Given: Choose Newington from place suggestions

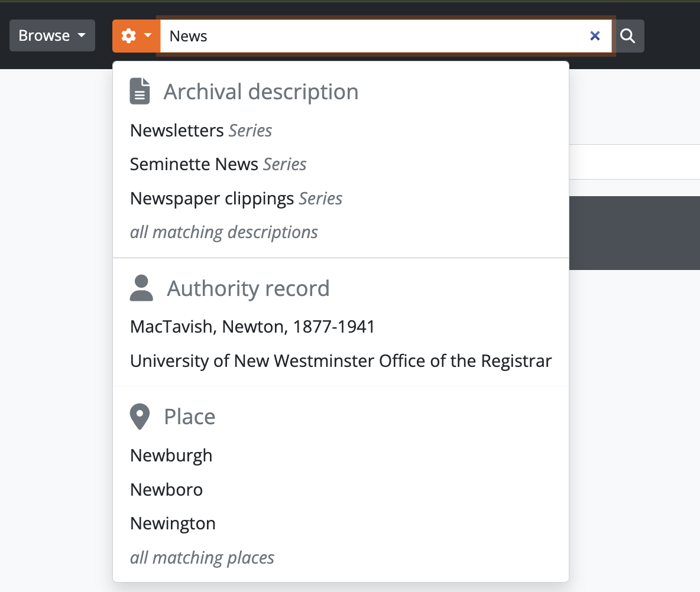Looking at the screenshot, I should [173, 523].
